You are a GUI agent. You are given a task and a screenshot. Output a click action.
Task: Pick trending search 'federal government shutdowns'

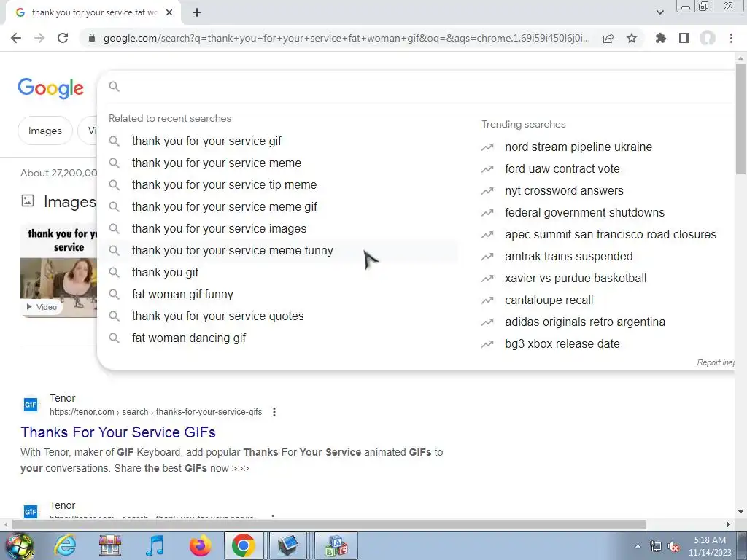[x=584, y=213]
